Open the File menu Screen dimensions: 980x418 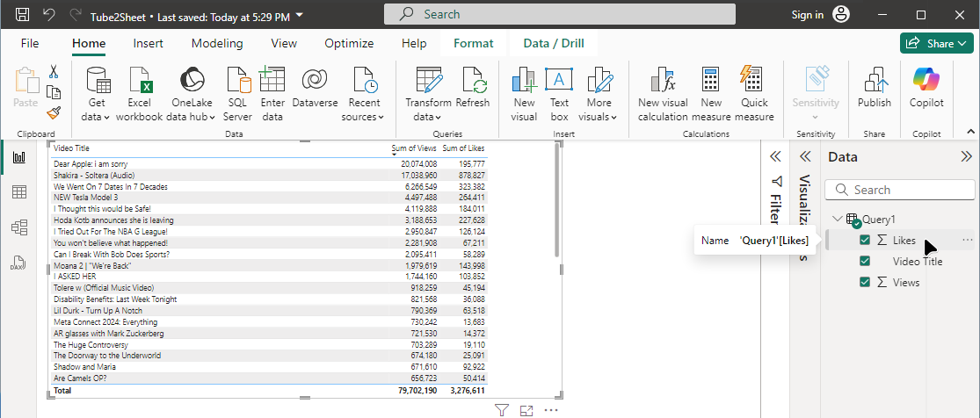click(29, 44)
